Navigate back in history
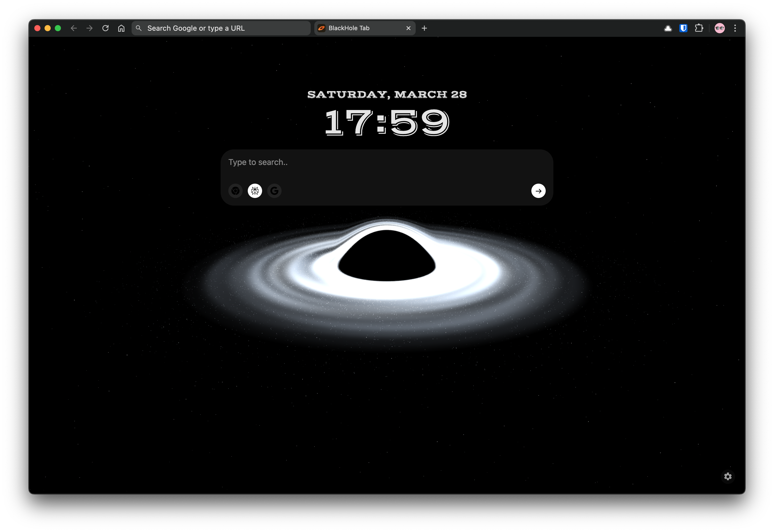 click(74, 28)
